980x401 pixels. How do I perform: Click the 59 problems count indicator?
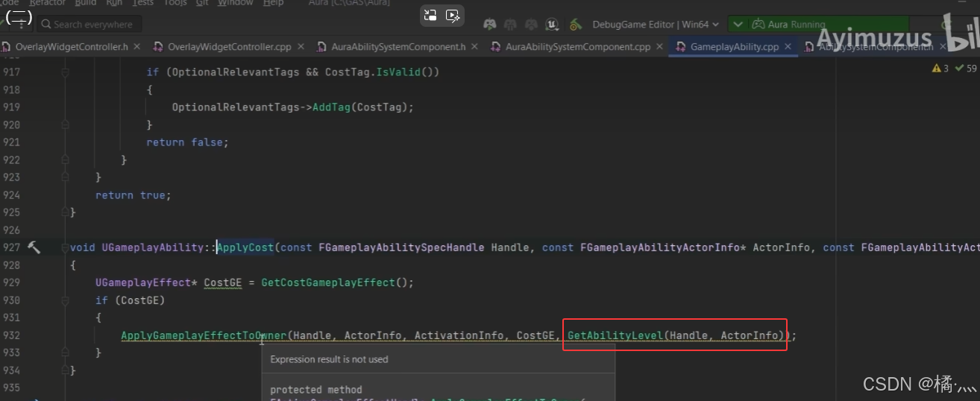[x=967, y=69]
